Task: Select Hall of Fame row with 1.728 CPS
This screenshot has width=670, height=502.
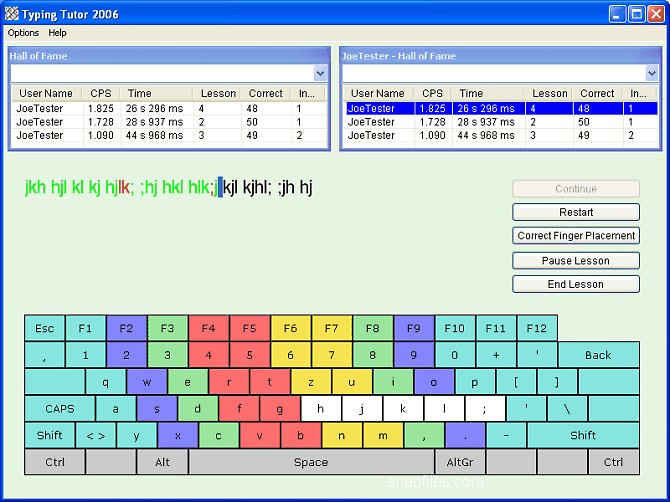Action: (169, 122)
